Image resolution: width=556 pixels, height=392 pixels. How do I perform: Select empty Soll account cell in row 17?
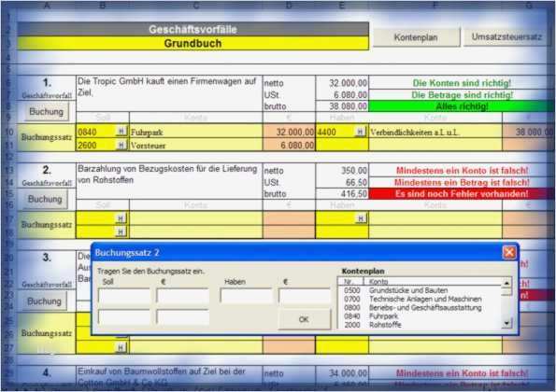(103, 218)
